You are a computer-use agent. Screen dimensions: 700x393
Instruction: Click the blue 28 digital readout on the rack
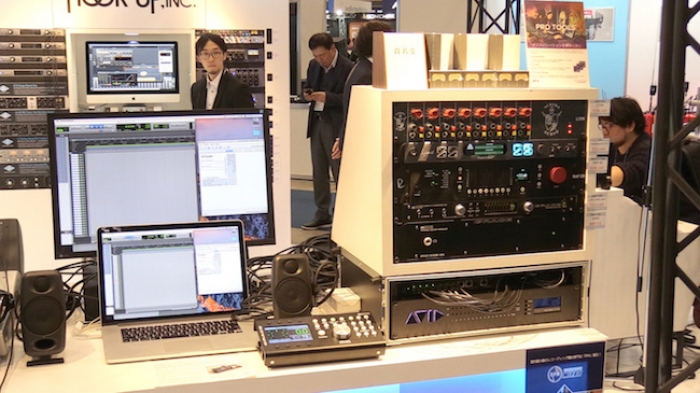point(522,150)
